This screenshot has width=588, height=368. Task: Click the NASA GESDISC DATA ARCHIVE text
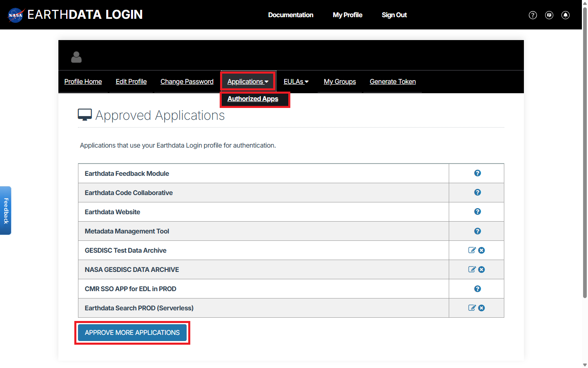click(132, 269)
